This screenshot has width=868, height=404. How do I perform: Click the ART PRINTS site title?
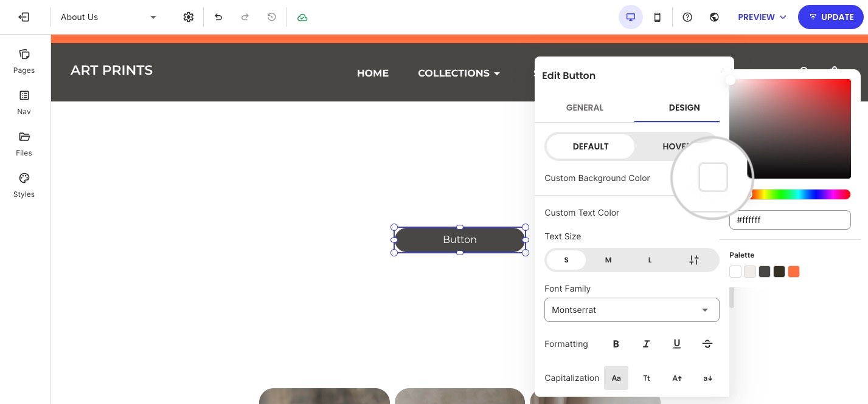point(111,70)
